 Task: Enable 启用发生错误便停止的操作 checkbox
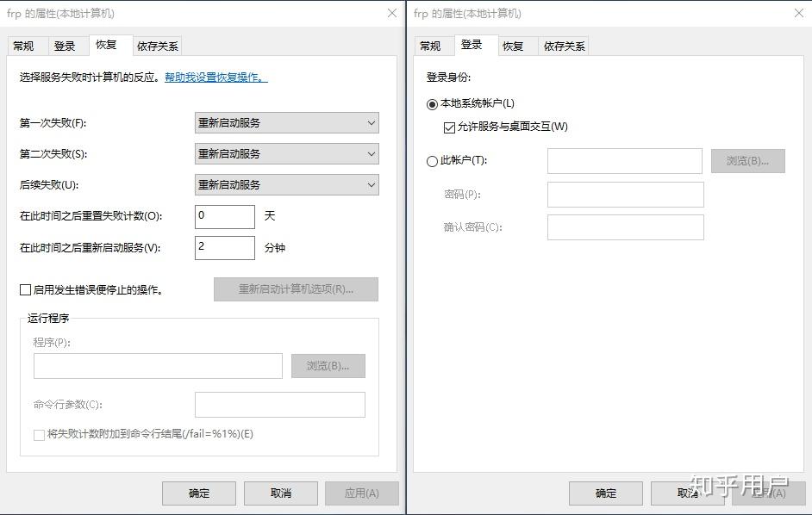click(26, 289)
